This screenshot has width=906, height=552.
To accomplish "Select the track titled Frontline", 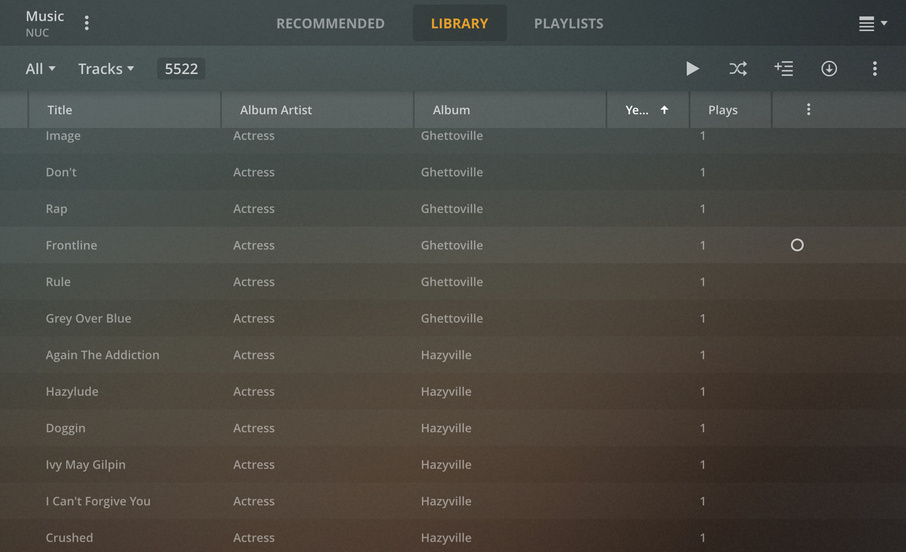I will (x=71, y=245).
